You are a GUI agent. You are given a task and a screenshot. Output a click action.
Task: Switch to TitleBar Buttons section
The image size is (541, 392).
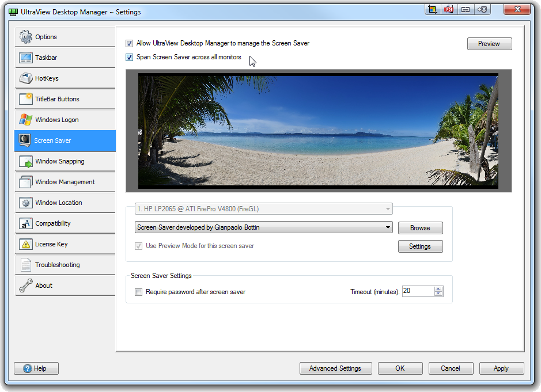[x=65, y=99]
